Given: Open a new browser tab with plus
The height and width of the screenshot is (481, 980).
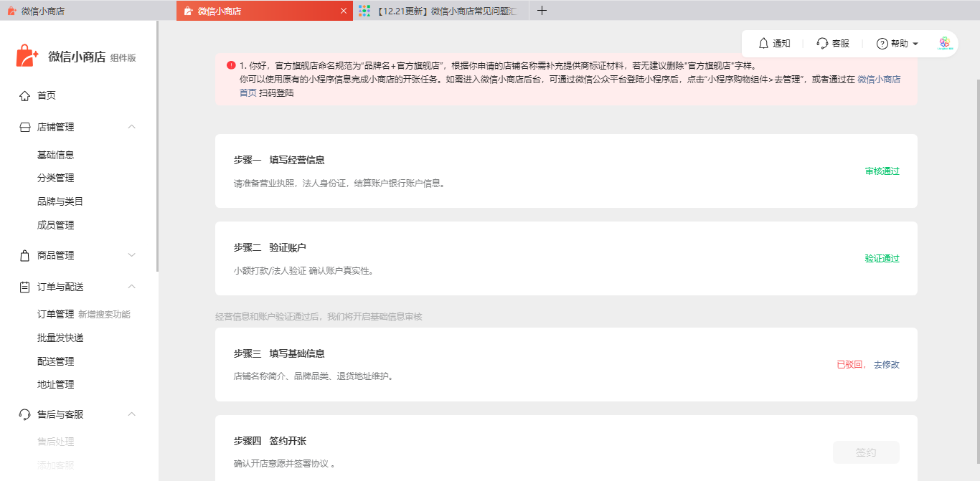Looking at the screenshot, I should 542,11.
